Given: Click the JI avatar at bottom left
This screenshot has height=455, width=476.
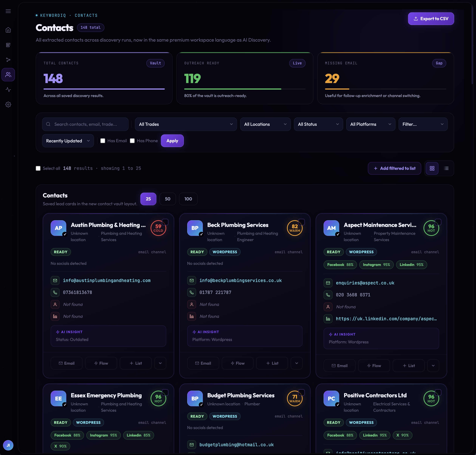Looking at the screenshot, I should 8,445.
